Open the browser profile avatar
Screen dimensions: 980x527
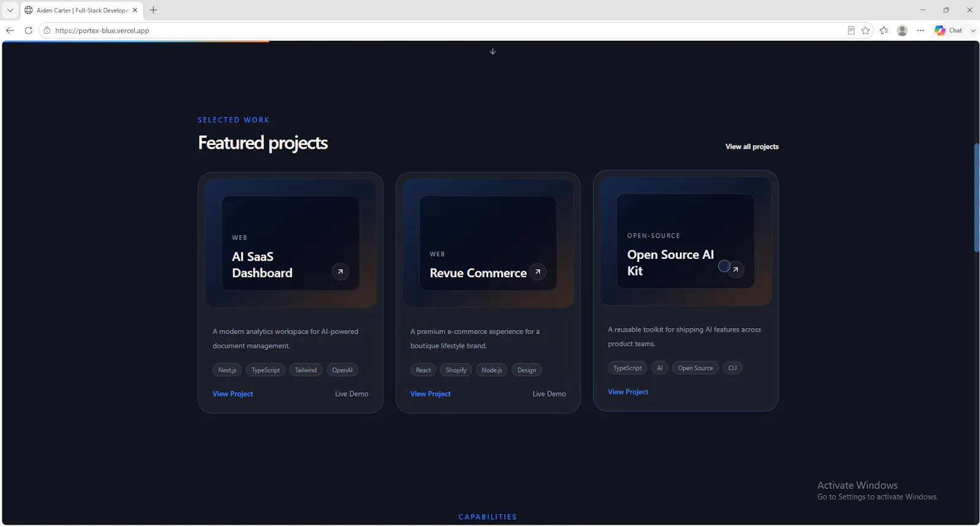tap(902, 30)
